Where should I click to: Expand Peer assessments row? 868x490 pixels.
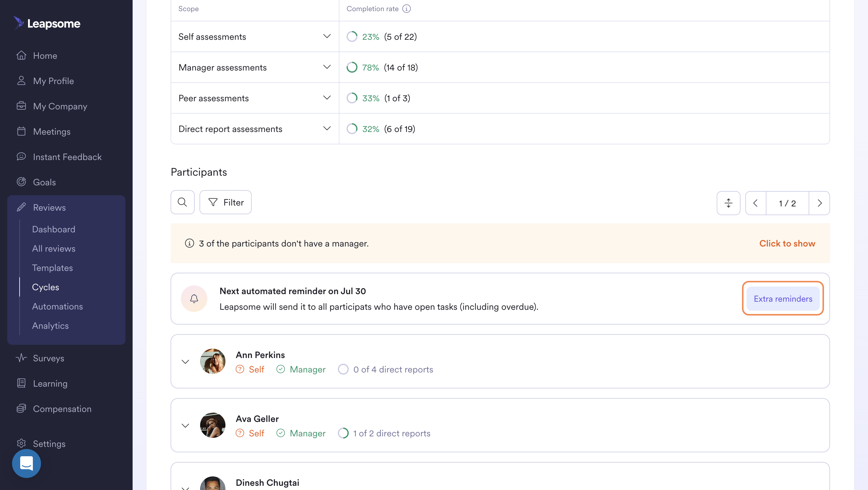click(326, 98)
